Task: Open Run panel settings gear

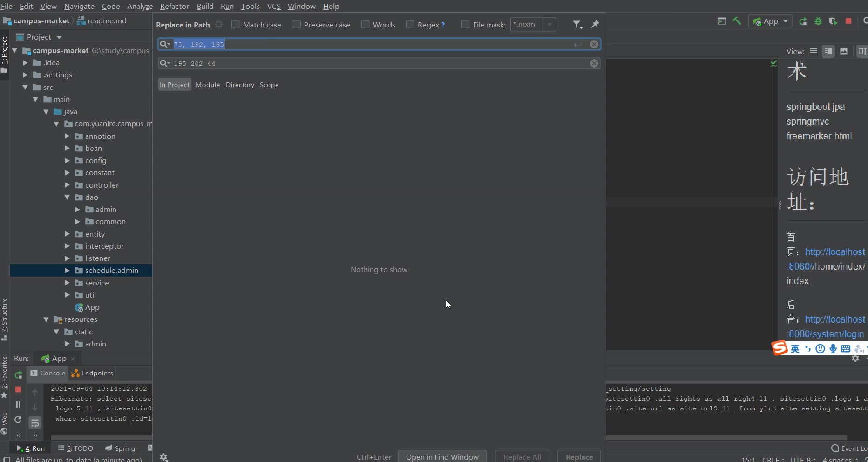Action: [855, 359]
